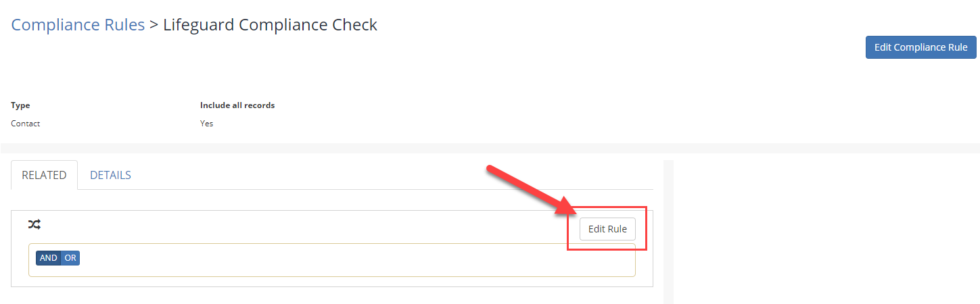This screenshot has height=304, width=980.
Task: Click the Include all records label
Action: [x=237, y=105]
